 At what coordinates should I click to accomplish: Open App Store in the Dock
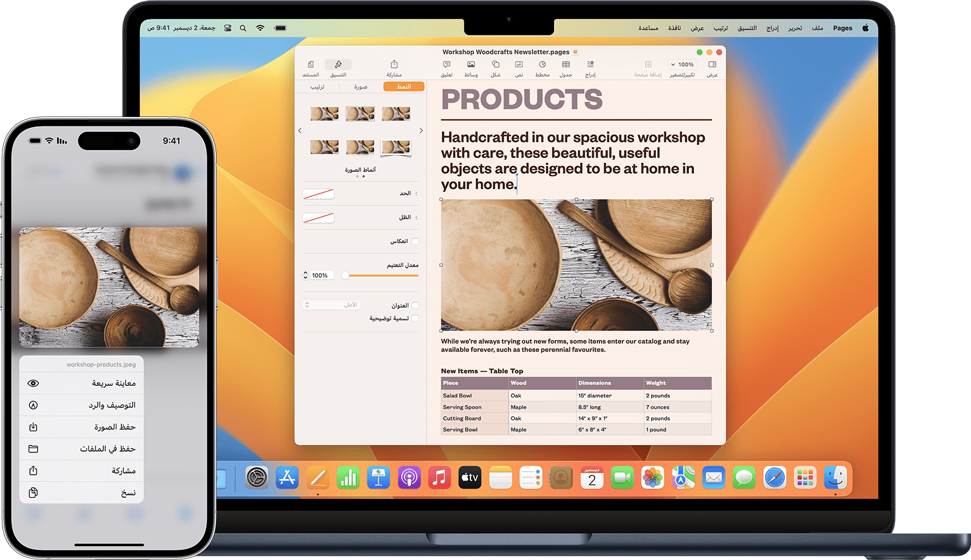(x=287, y=478)
